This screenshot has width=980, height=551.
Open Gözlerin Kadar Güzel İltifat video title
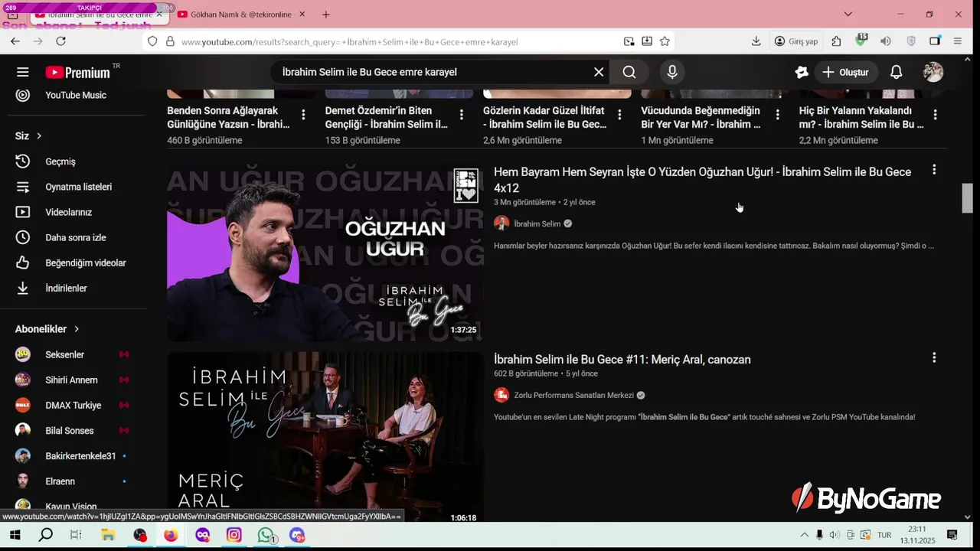pos(545,117)
